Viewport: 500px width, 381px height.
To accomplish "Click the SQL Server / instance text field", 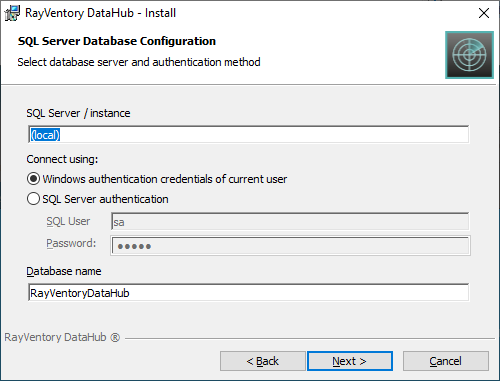I will pos(249,135).
